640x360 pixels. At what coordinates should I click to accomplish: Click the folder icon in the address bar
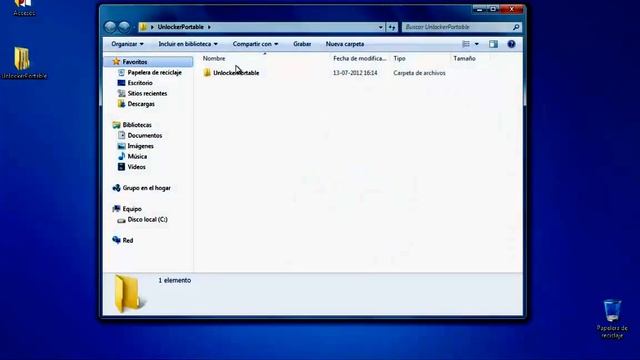[x=143, y=27]
